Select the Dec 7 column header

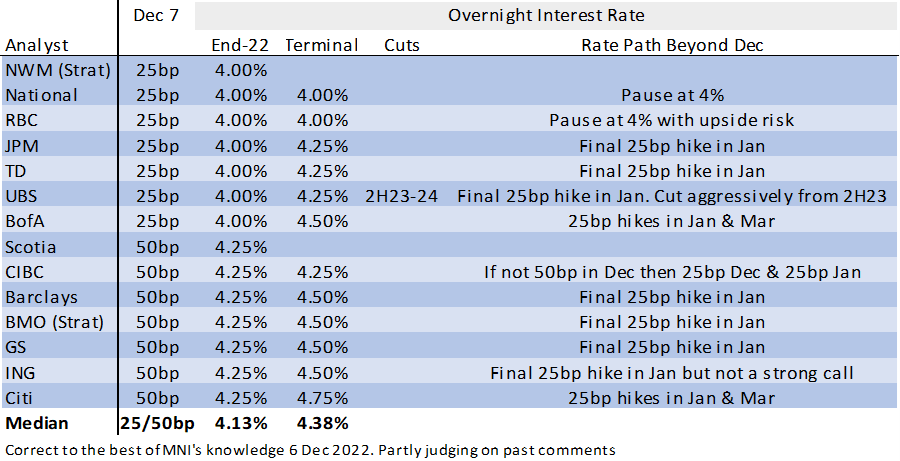click(x=156, y=16)
